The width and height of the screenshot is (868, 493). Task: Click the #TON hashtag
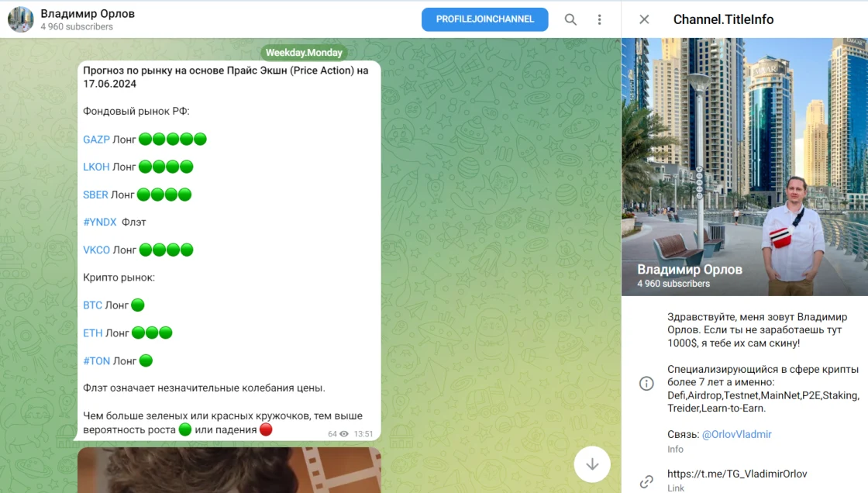tap(96, 361)
